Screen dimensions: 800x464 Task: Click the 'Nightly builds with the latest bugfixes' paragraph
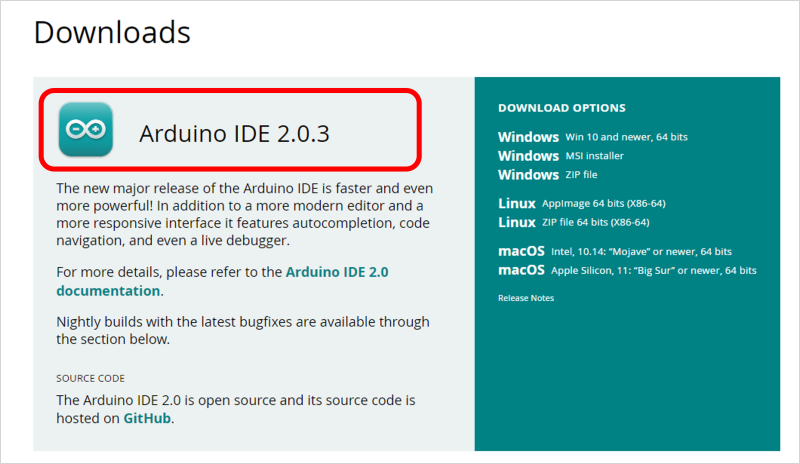pyautogui.click(x=243, y=330)
